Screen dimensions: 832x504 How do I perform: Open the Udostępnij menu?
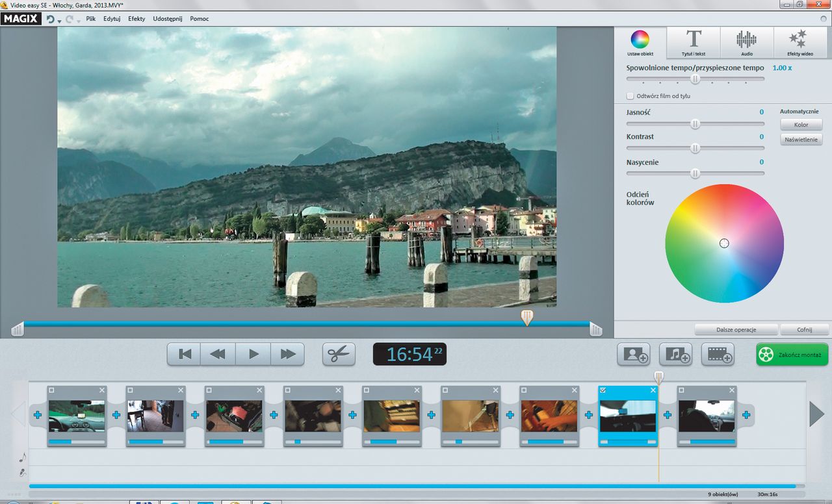[x=168, y=19]
